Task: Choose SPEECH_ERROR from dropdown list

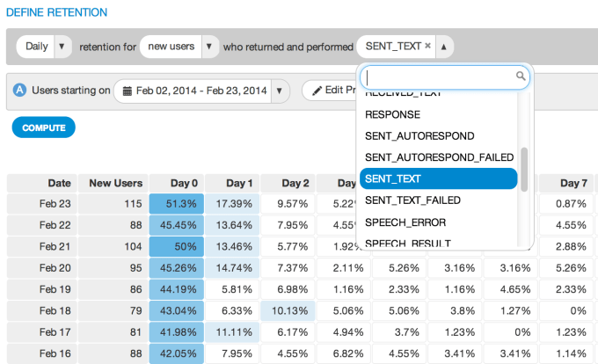Action: tap(405, 222)
